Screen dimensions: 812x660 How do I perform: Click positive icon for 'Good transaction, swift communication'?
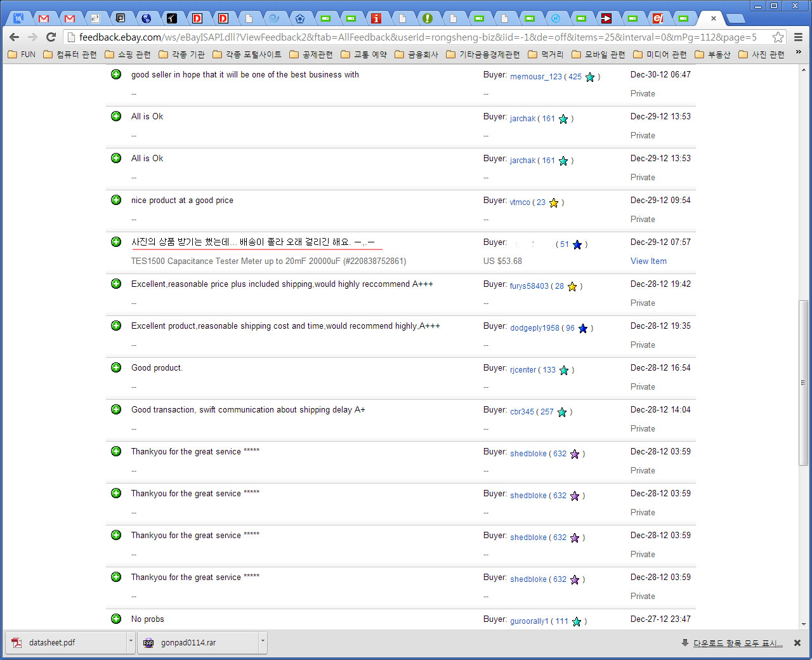[116, 409]
